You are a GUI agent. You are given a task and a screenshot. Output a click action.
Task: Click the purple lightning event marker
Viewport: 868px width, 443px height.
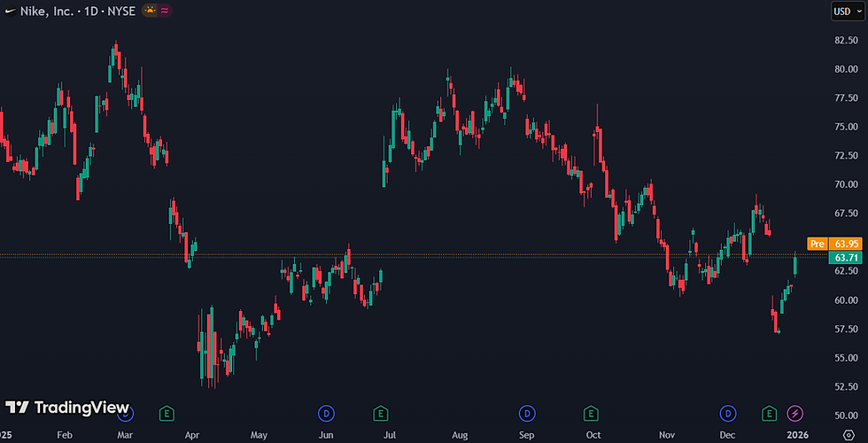pyautogui.click(x=795, y=413)
